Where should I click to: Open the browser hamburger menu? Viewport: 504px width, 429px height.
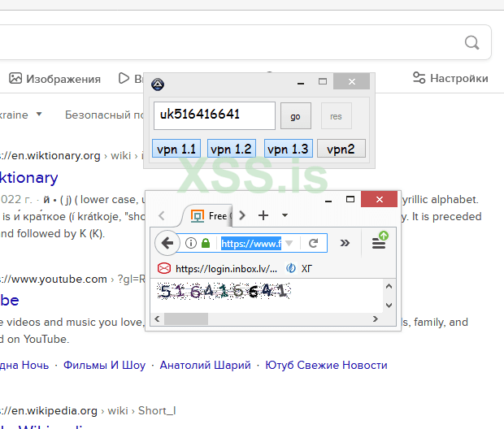tap(380, 241)
